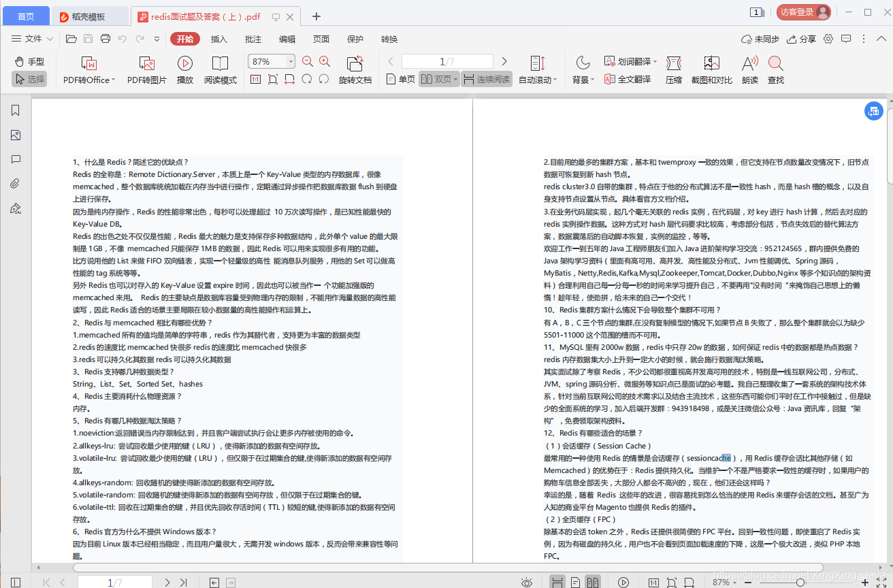Toggle single page layout in status bar
Screen dimensions: 893x588
[575, 583]
